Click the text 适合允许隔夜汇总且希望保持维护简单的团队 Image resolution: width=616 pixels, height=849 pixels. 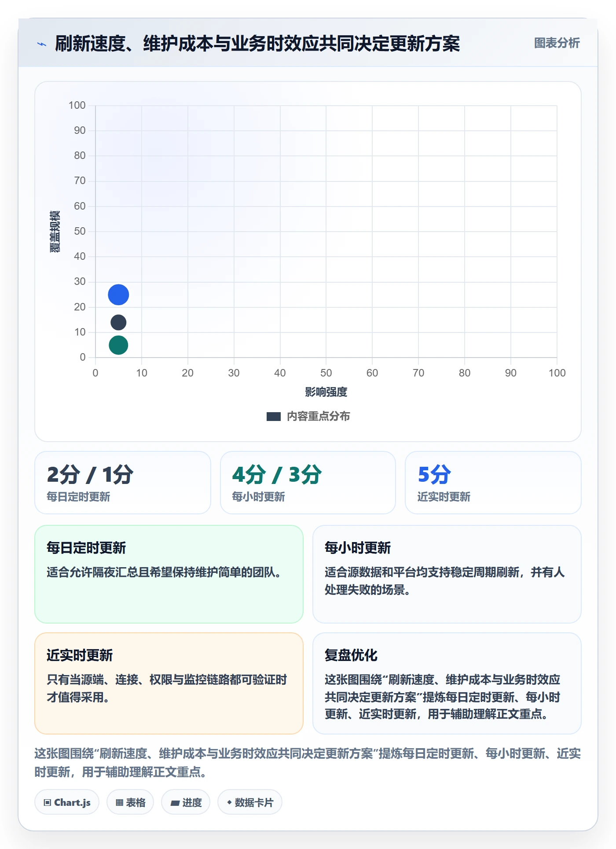pos(164,572)
